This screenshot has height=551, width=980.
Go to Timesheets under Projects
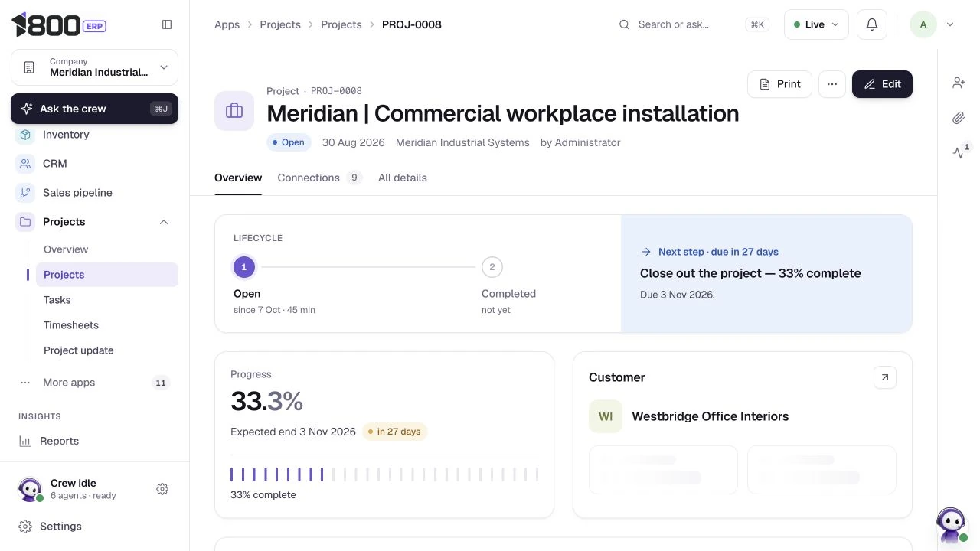coord(107,325)
